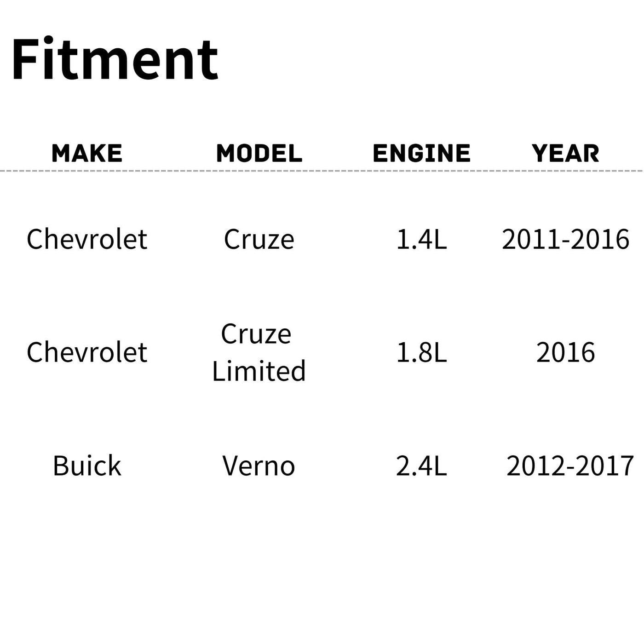Select the 1.4L engine value
Screen dimensions: 644x644
(421, 239)
